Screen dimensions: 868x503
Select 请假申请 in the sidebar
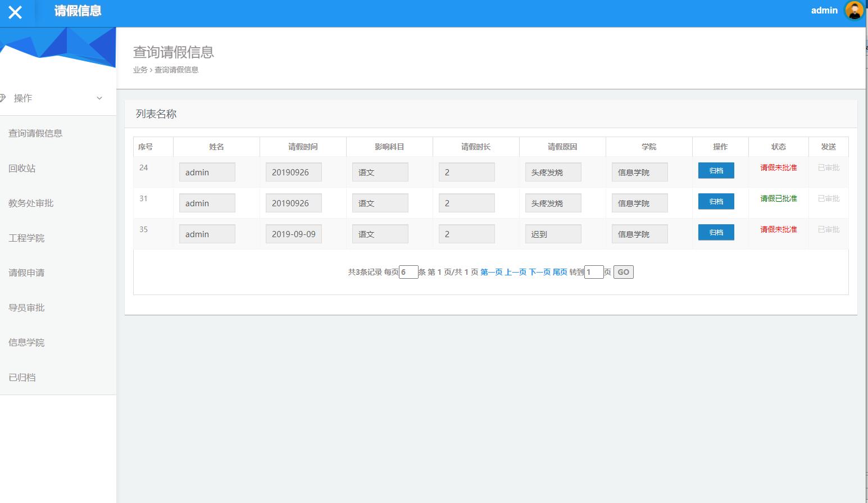coord(26,273)
